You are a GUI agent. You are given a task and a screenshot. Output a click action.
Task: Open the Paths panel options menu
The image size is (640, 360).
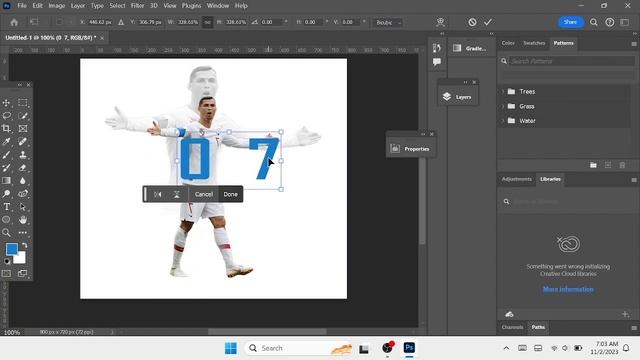pyautogui.click(x=634, y=327)
